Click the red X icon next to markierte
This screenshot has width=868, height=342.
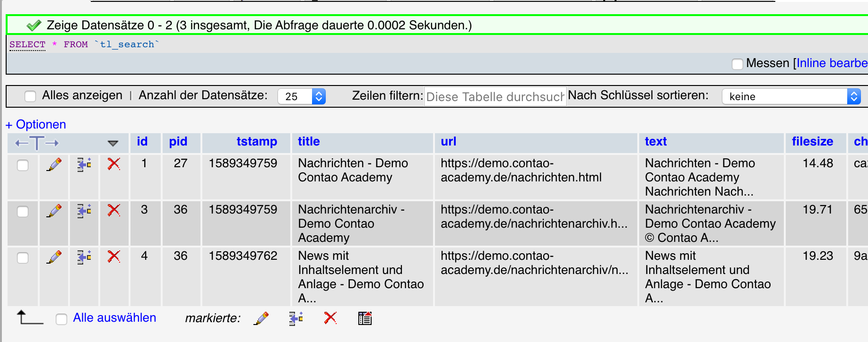coord(330,318)
